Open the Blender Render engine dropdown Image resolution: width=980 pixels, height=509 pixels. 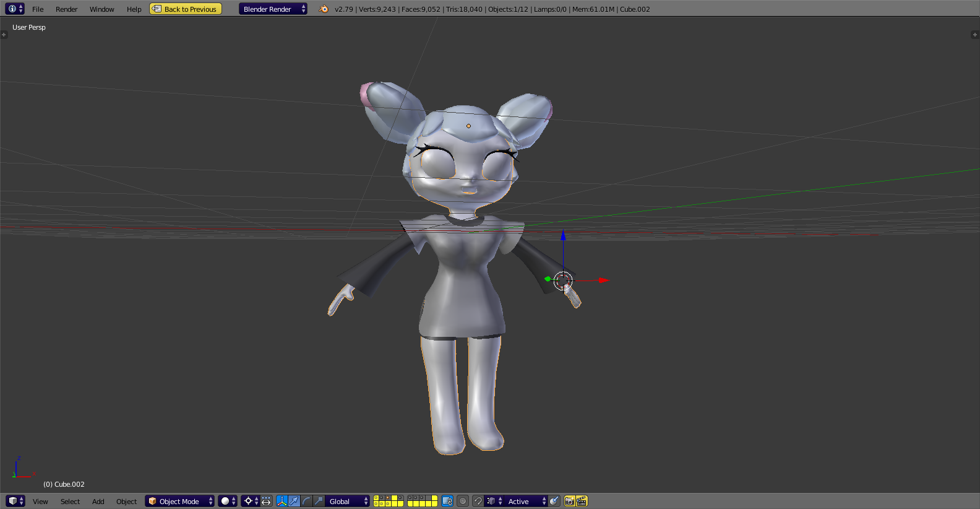273,9
